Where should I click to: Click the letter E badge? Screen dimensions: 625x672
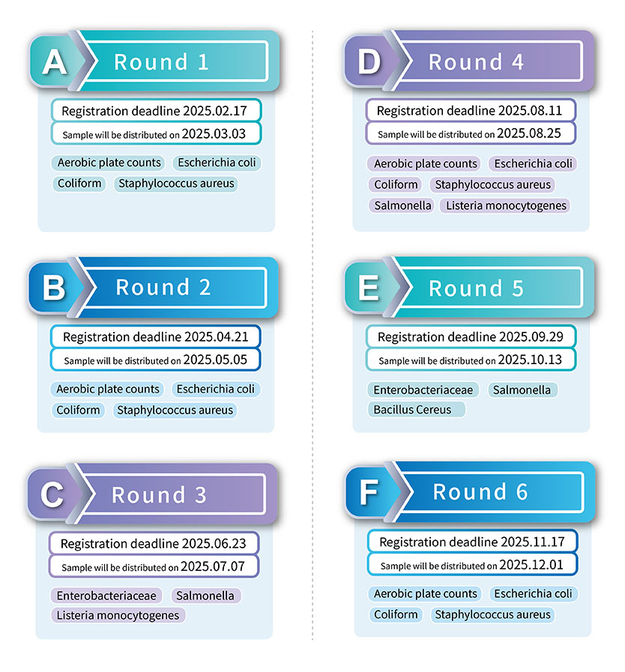(x=369, y=289)
